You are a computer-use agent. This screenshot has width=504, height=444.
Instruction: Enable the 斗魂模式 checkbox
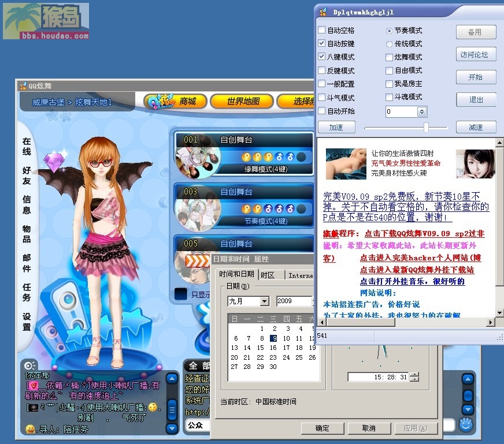tap(389, 97)
